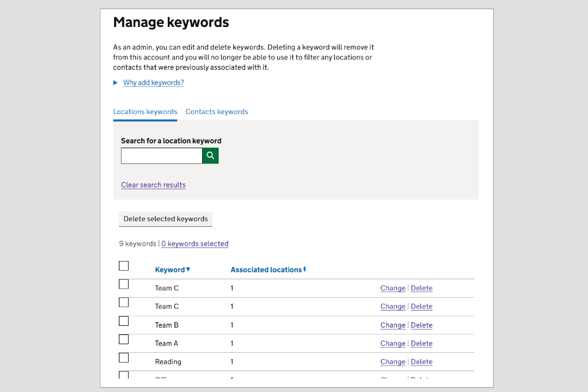Click Clear search results link
The width and height of the screenshot is (588, 392).
click(x=153, y=185)
